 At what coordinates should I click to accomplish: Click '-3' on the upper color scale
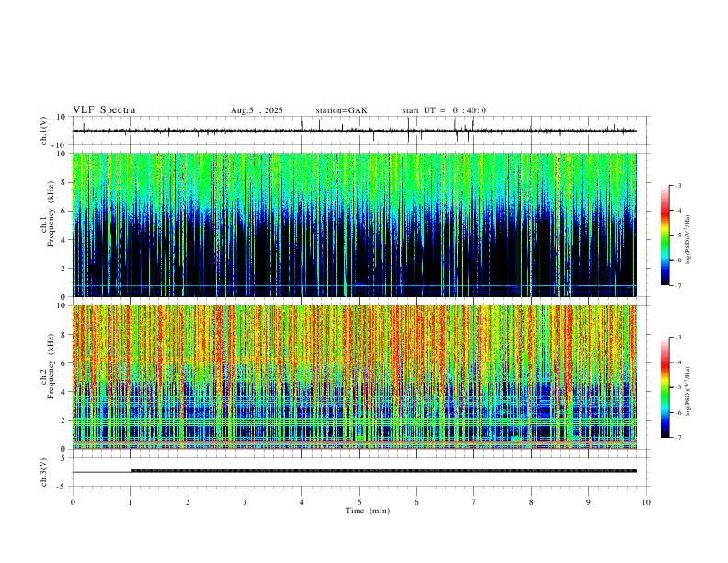(677, 185)
